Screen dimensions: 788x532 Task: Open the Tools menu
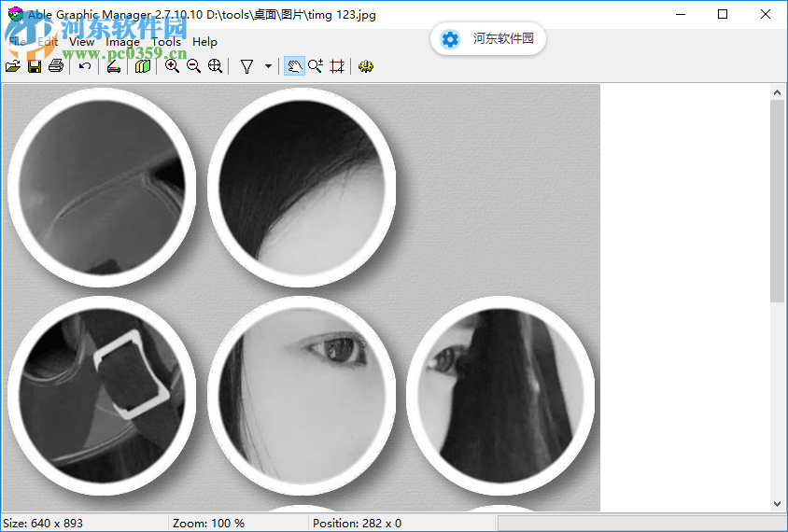[166, 42]
